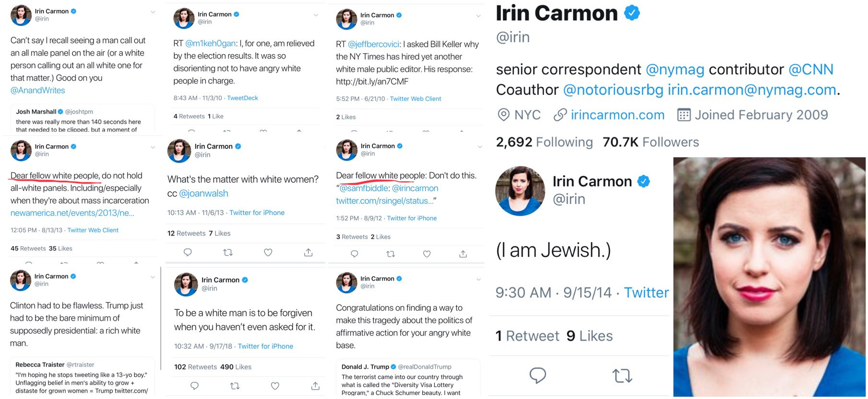This screenshot has width=868, height=399.
Task: Open the @AnandWrites mention link
Action: [x=38, y=90]
